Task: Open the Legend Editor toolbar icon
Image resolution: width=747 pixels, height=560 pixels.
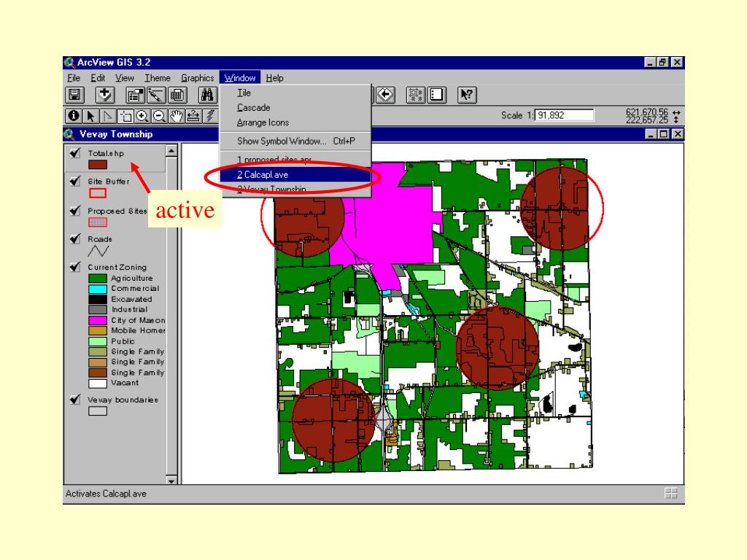Action: [156, 96]
